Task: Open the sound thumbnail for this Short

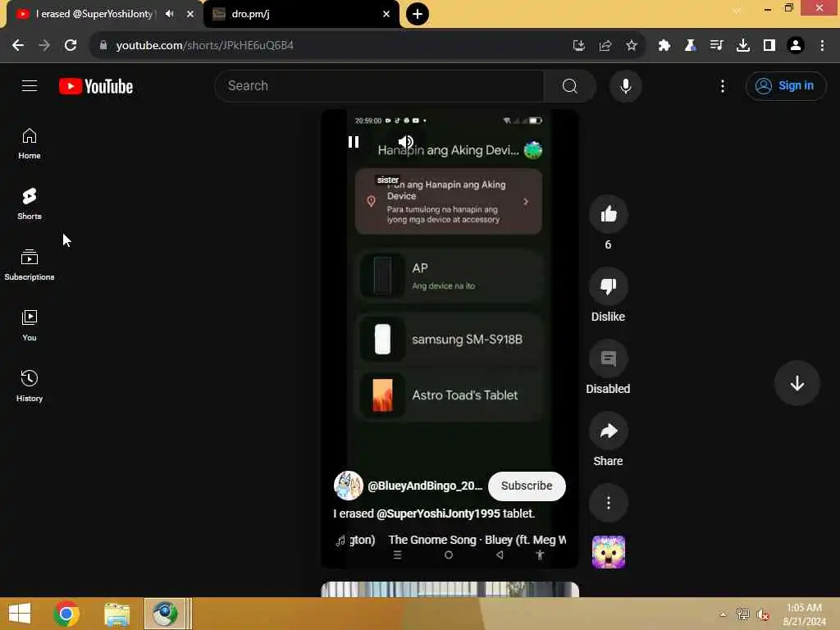Action: coord(608,552)
